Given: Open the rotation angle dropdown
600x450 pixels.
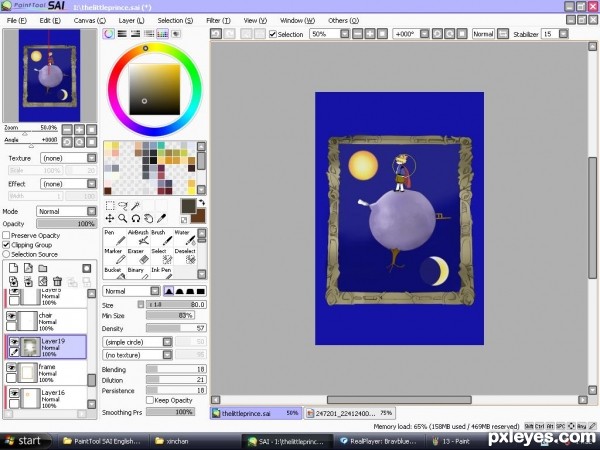Looking at the screenshot, I should coord(424,34).
